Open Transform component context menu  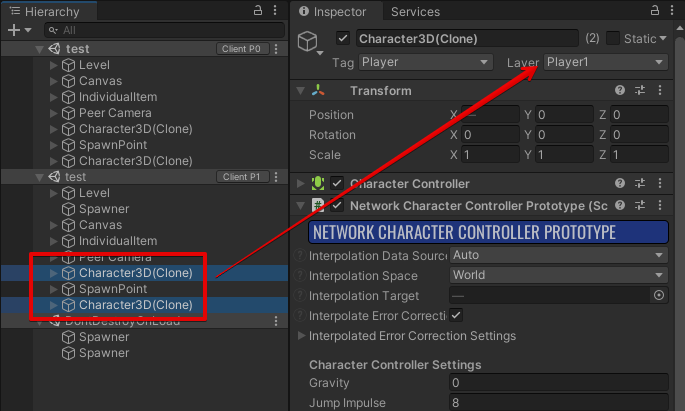click(x=660, y=90)
